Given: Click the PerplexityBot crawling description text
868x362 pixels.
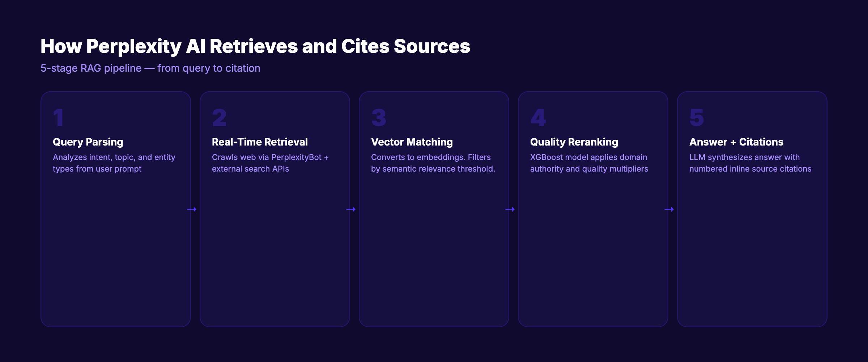Looking at the screenshot, I should tap(270, 163).
